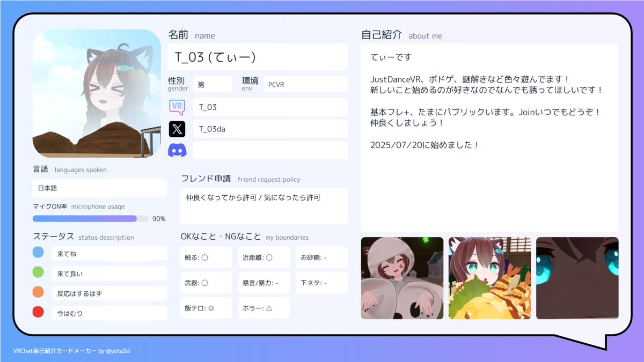Select the X (Twitter) logo icon
Image resolution: width=644 pixels, height=362 pixels.
coord(178,128)
